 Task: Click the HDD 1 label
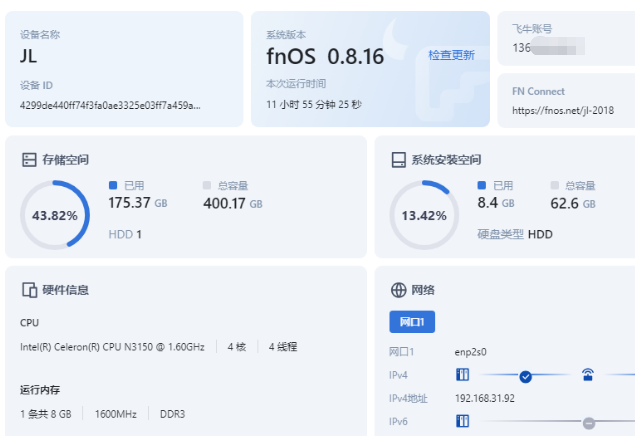125,234
